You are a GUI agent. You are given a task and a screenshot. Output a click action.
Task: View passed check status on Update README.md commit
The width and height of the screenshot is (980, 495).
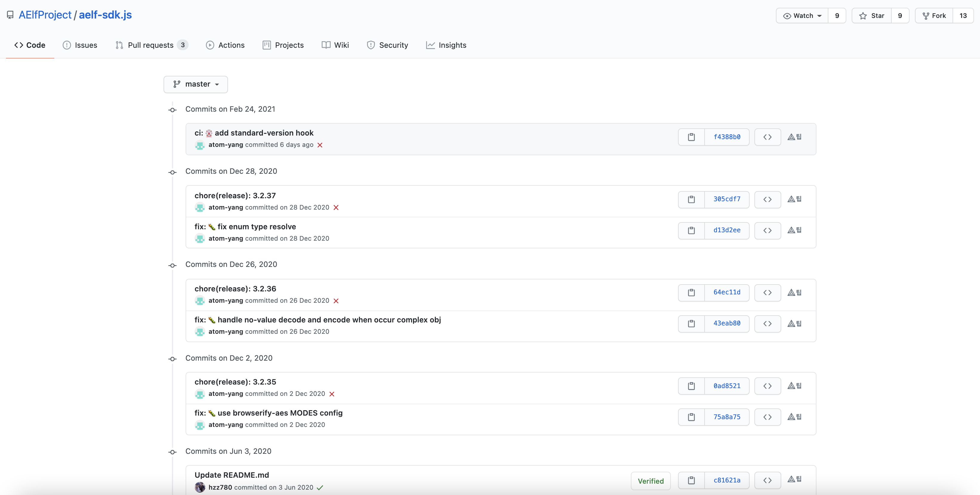[x=320, y=488]
